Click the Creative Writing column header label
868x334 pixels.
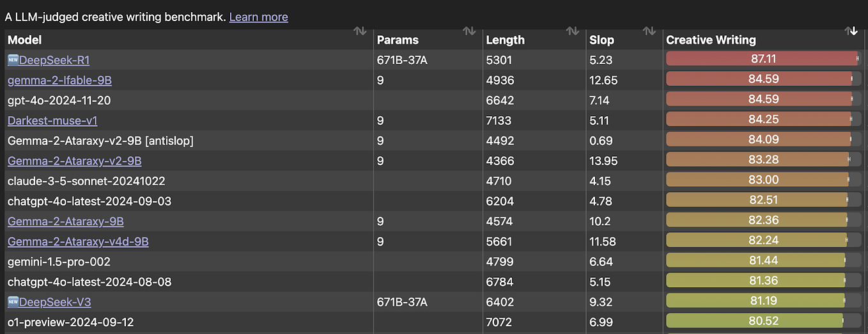pos(711,40)
